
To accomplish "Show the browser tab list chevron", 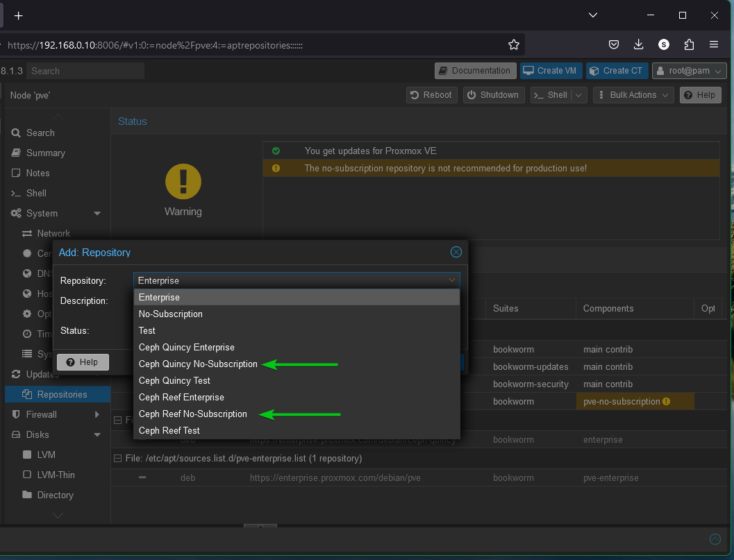I will pyautogui.click(x=592, y=15).
